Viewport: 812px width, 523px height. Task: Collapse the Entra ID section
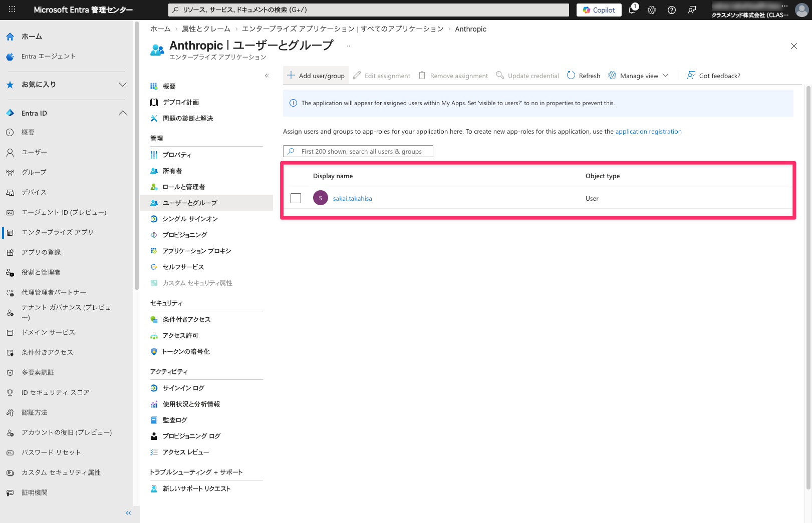pyautogui.click(x=122, y=113)
